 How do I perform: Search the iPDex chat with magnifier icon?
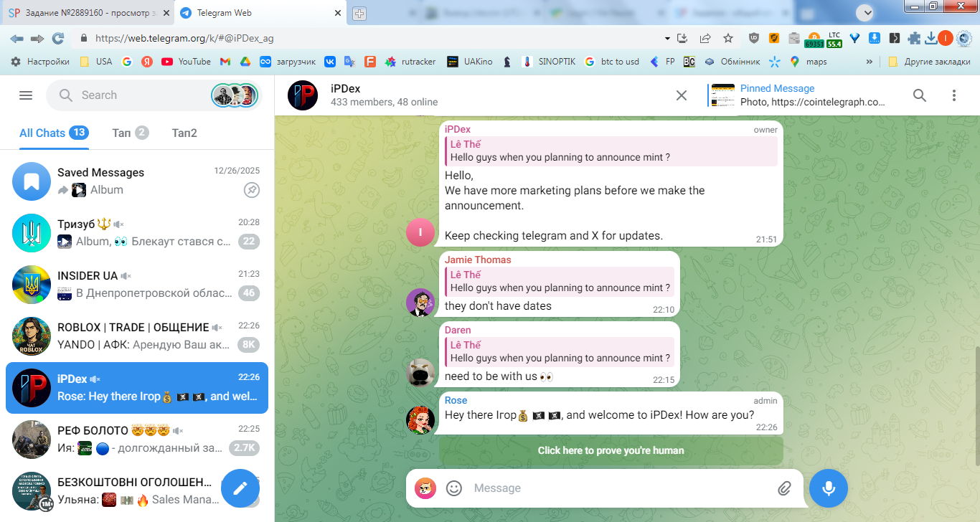click(x=919, y=95)
